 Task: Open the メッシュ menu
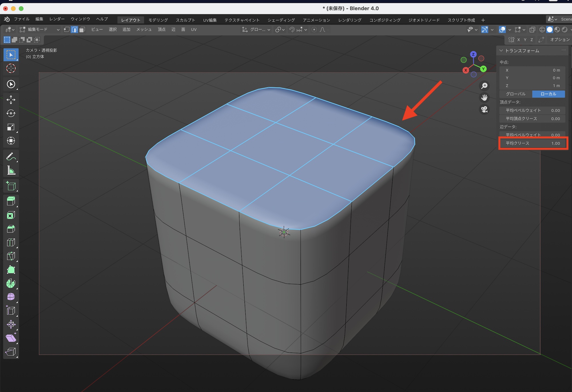(x=144, y=30)
